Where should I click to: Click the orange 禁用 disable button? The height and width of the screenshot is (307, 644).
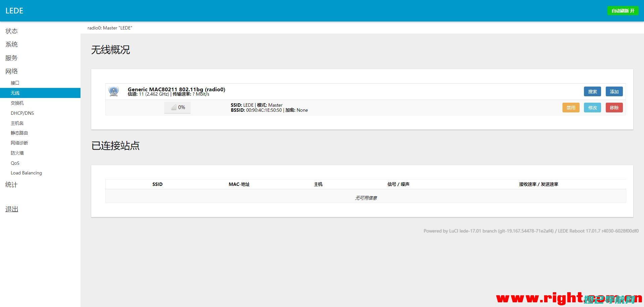tap(571, 108)
